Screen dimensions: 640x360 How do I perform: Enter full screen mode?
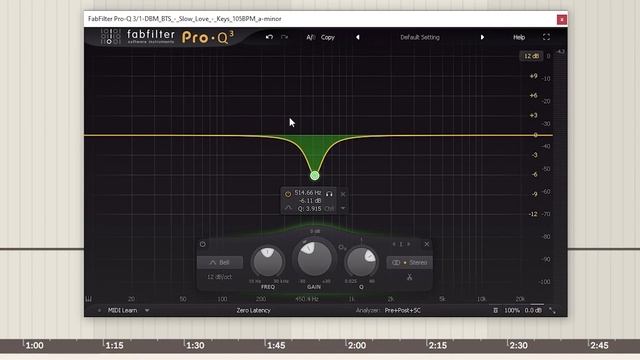pyautogui.click(x=546, y=37)
